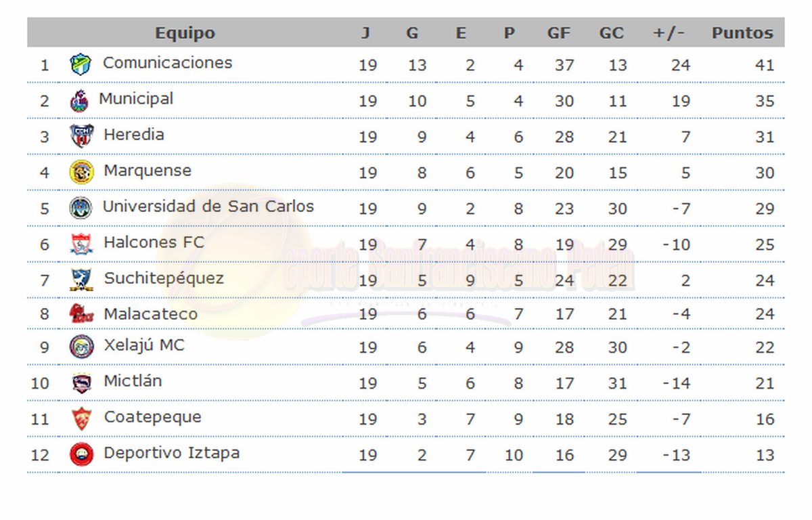The width and height of the screenshot is (812, 520).
Task: Click the Coatepeque team crest icon
Action: pos(81,418)
